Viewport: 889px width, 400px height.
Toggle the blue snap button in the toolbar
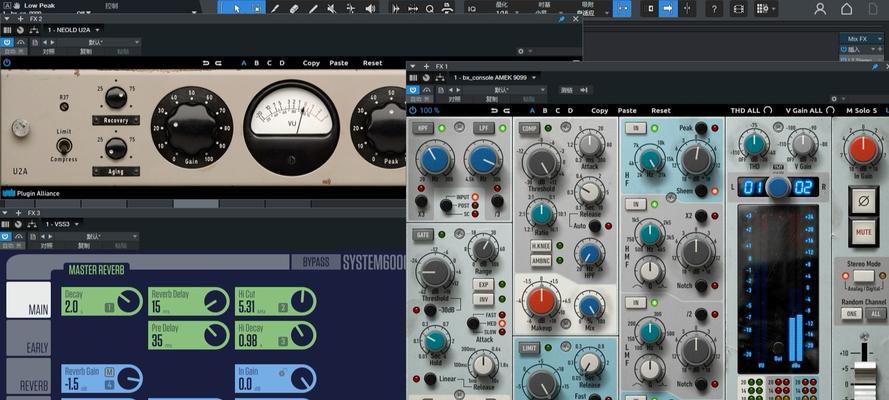(622, 8)
